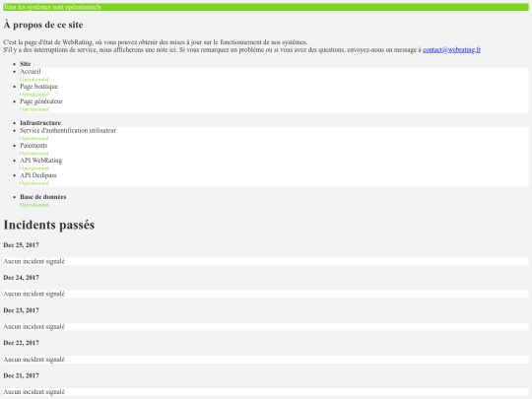Click the Opérationnel status under Base de données

point(34,205)
